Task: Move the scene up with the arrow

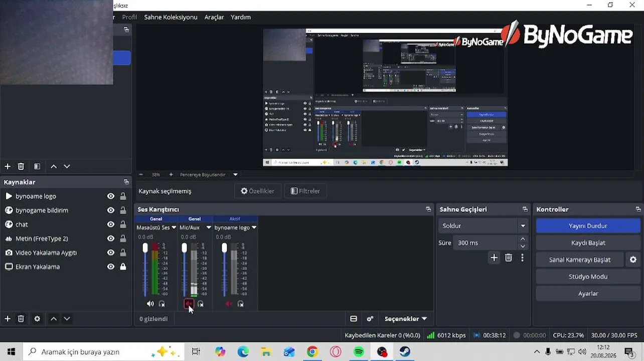Action: tap(54, 166)
